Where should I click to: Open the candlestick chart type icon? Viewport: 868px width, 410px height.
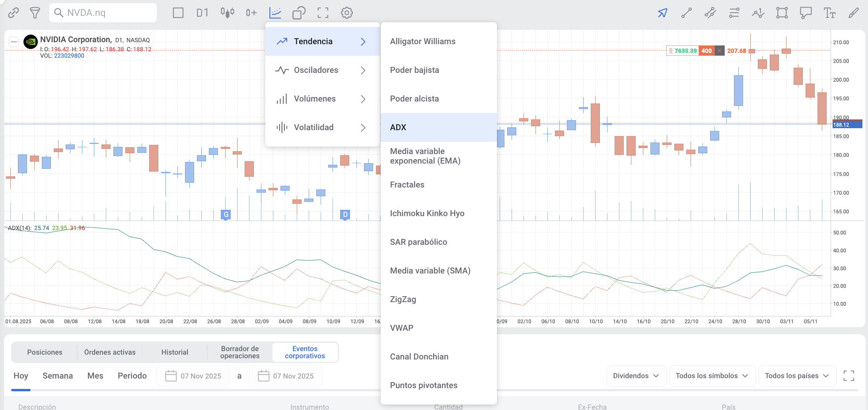[x=228, y=13]
